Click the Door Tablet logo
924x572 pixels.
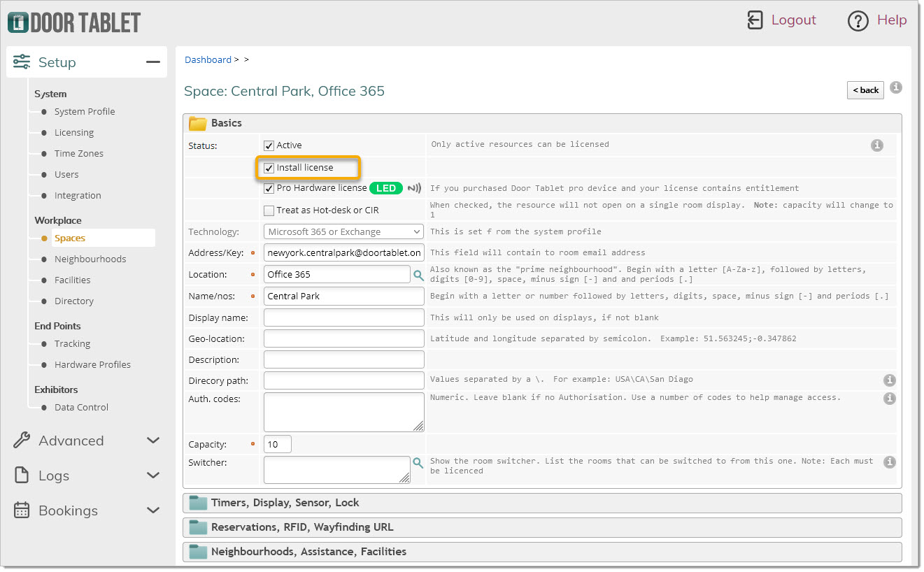(x=74, y=22)
